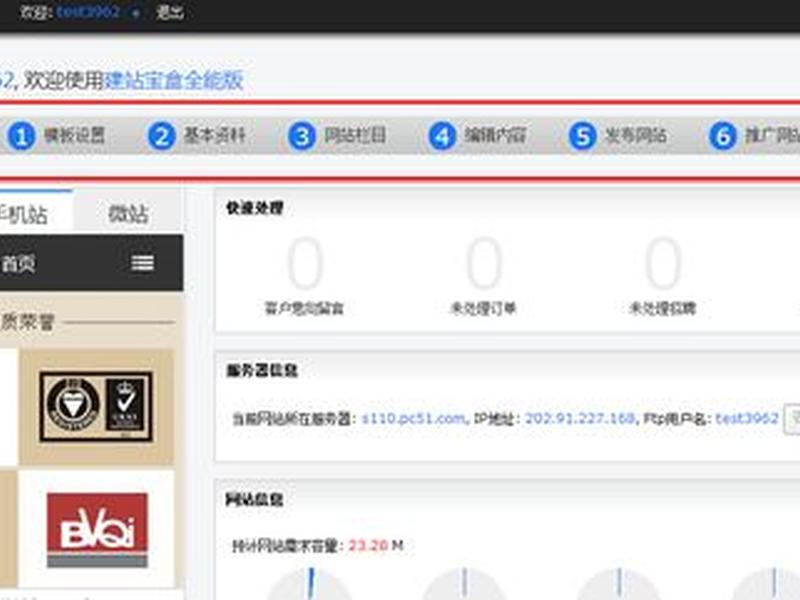The width and height of the screenshot is (800, 600).
Task: Click the 网站信息 section heading
Action: point(254,499)
